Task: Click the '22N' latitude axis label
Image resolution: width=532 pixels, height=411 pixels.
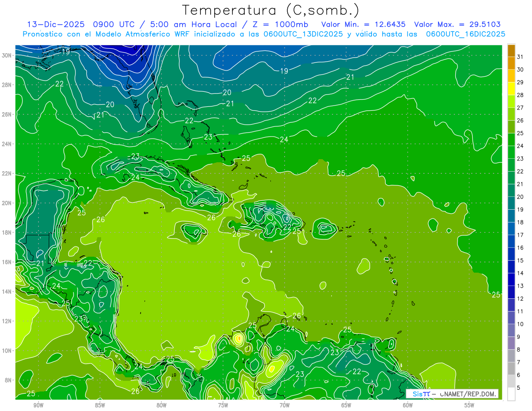Action: click(x=7, y=173)
